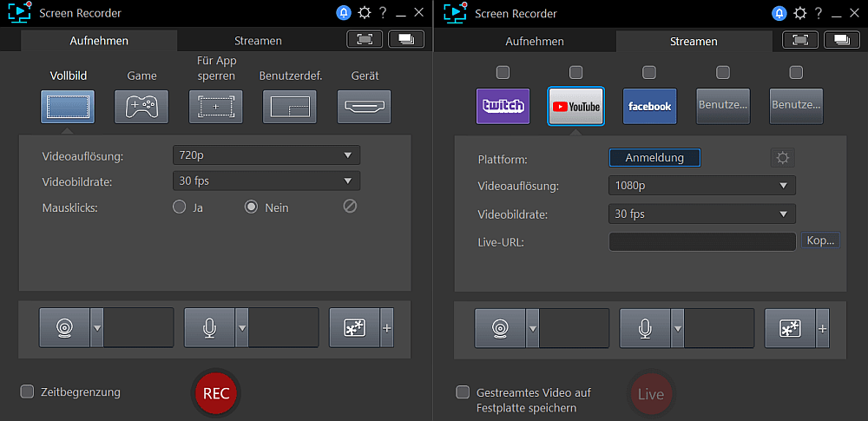Choose the Gerät device capture icon
868x421 pixels.
pos(365,107)
